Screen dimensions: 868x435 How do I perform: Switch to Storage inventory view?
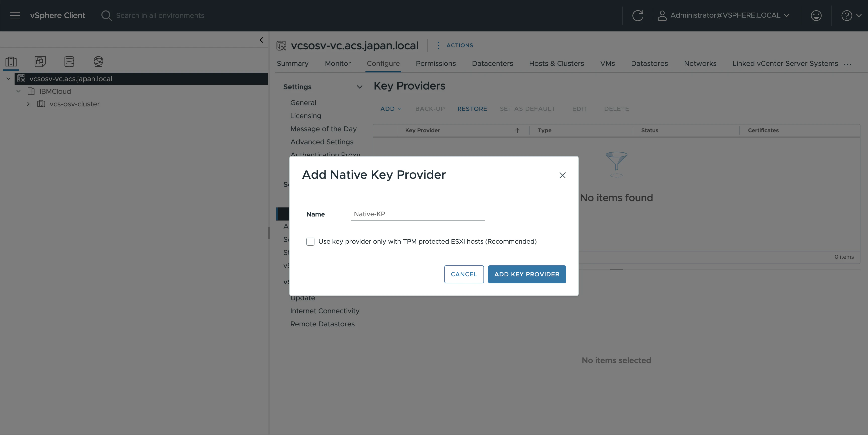click(x=69, y=61)
